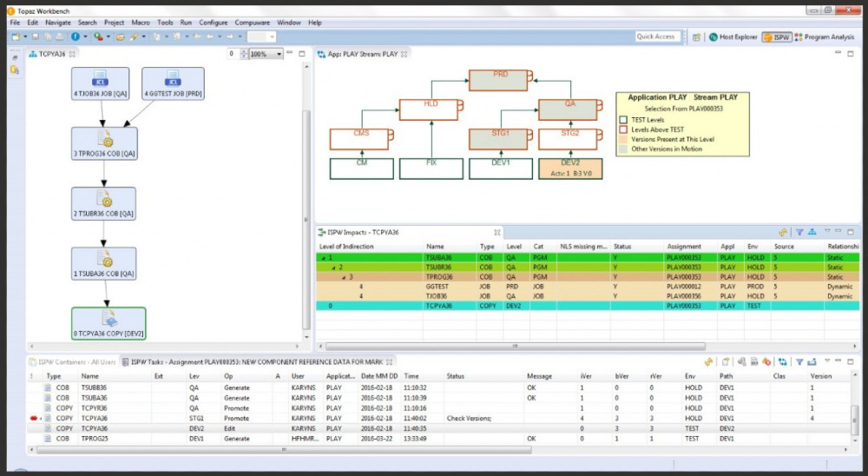Open the Navigate menu
The width and height of the screenshot is (868, 476).
coord(58,23)
